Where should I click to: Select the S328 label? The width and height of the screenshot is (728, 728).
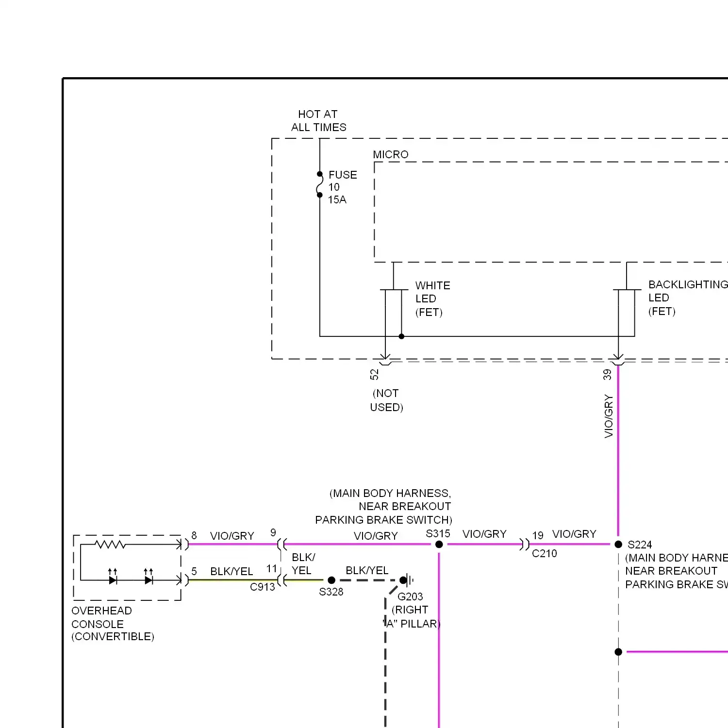click(331, 592)
